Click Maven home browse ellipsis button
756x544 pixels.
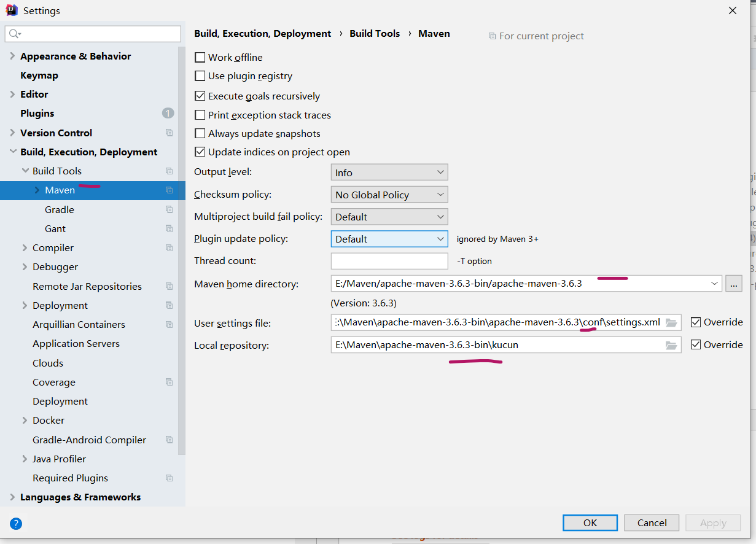click(734, 283)
